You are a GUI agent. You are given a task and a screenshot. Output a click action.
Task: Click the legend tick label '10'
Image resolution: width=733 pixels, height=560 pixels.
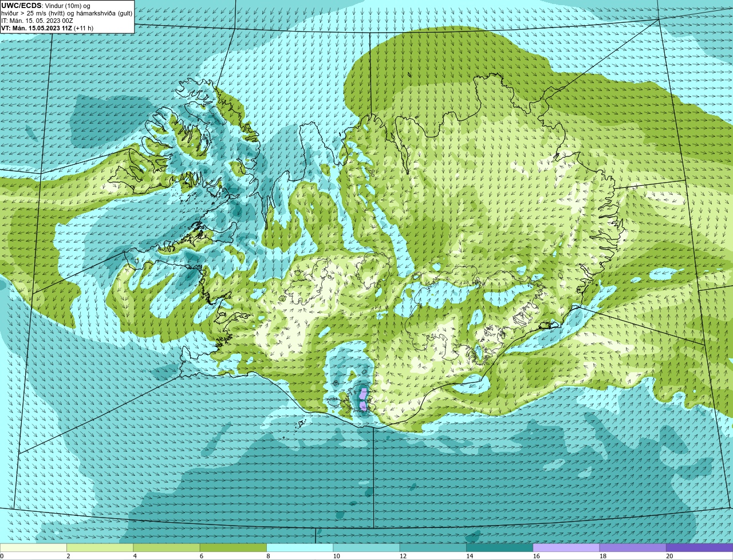pos(336,556)
